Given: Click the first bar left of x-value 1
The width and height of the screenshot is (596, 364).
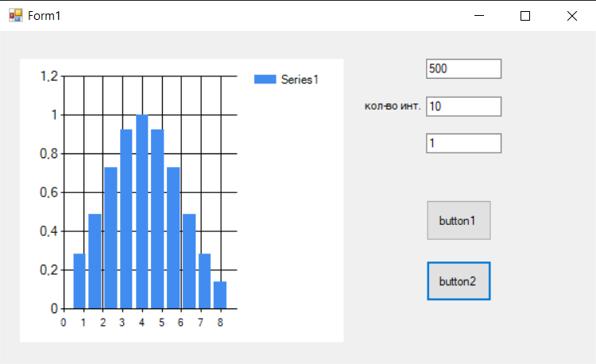Looking at the screenshot, I should 79,281.
